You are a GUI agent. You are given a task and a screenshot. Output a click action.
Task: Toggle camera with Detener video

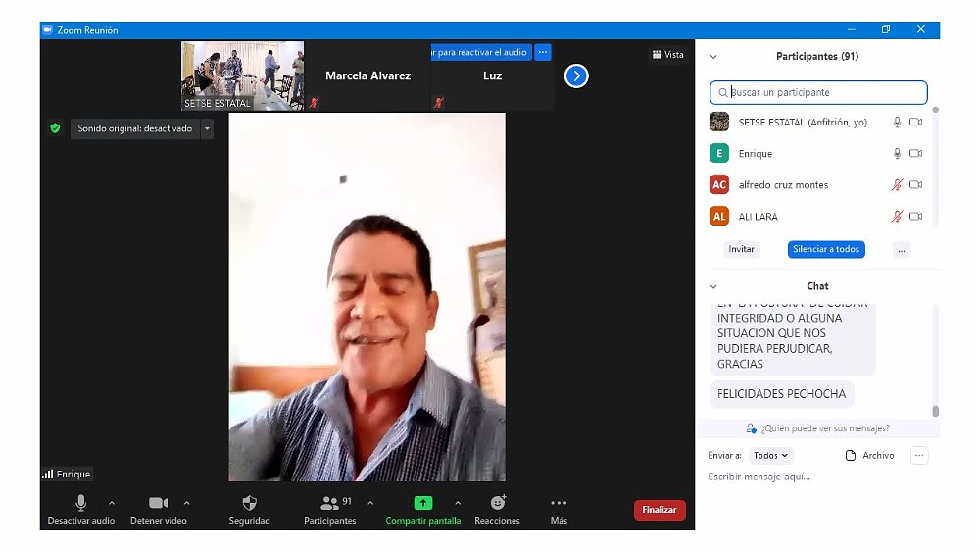(x=158, y=503)
